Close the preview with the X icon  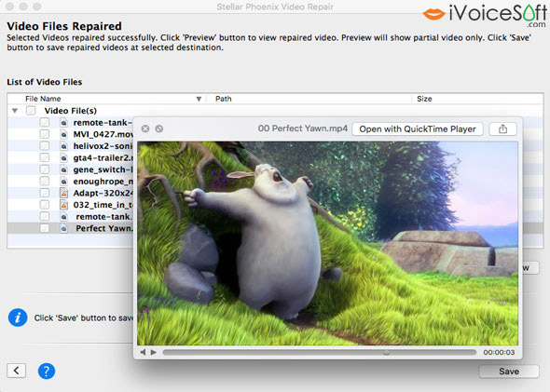click(x=145, y=128)
